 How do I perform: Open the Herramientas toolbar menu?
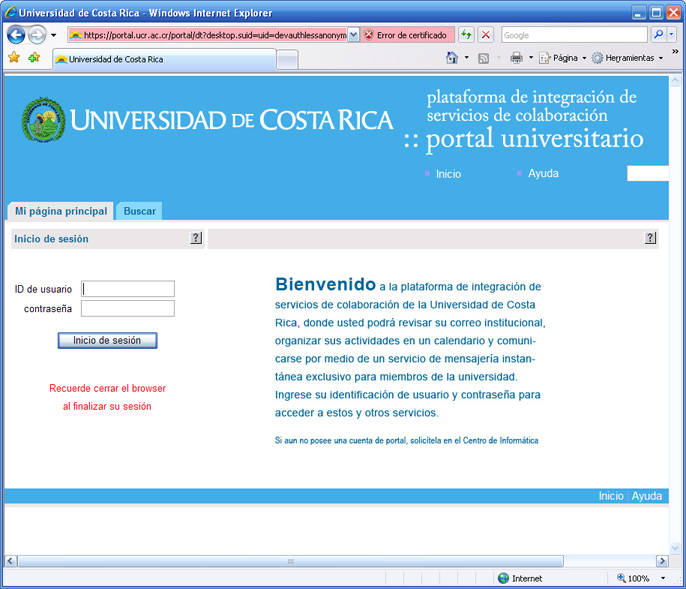point(627,58)
